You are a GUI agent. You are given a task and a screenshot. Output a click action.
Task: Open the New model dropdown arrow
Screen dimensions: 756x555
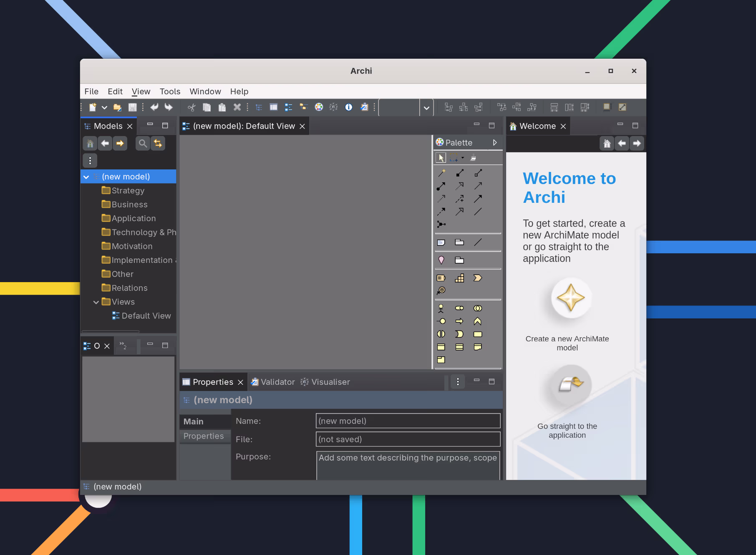point(104,107)
